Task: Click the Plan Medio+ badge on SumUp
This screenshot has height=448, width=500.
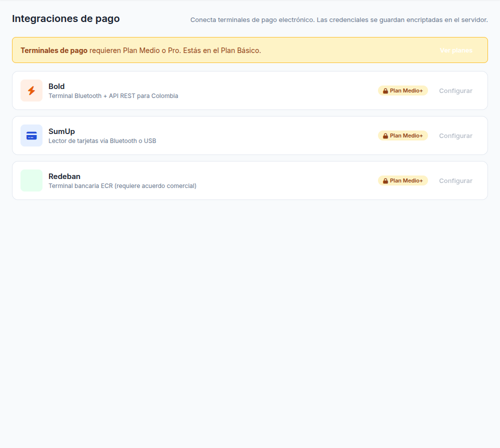Action: pos(402,135)
